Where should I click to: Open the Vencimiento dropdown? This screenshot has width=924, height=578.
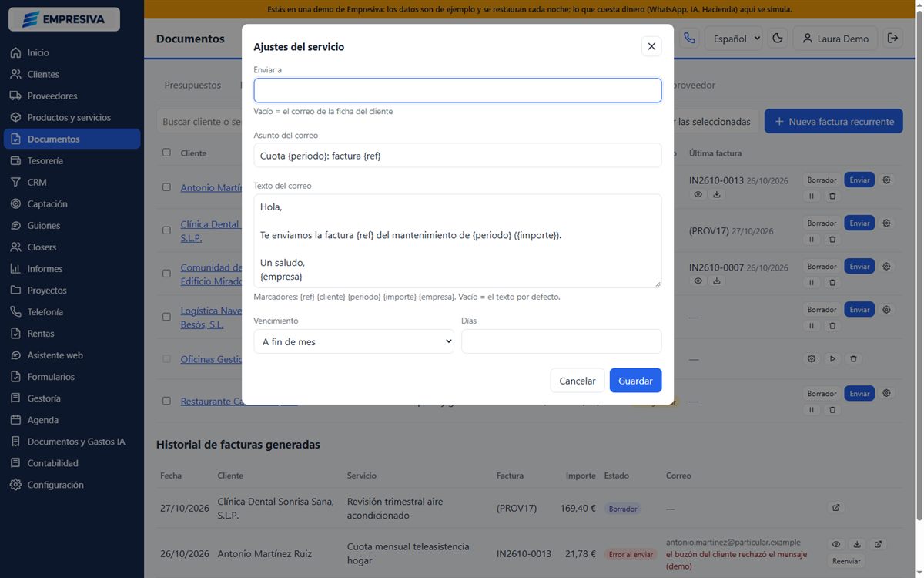point(353,341)
